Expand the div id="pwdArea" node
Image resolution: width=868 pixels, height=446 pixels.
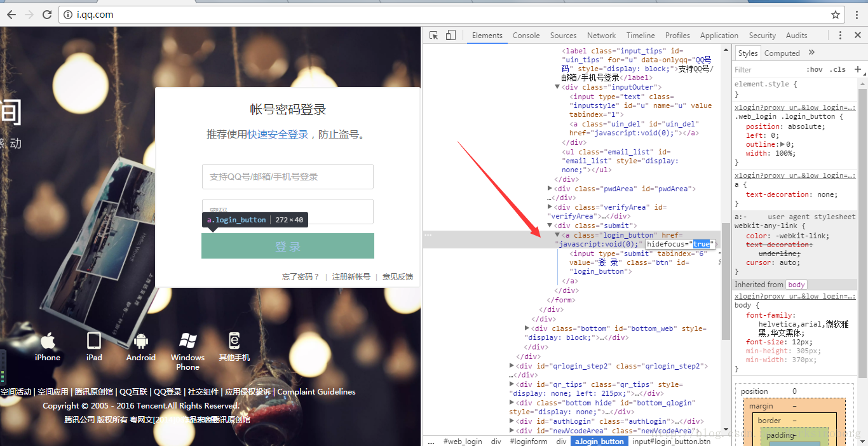(x=550, y=189)
